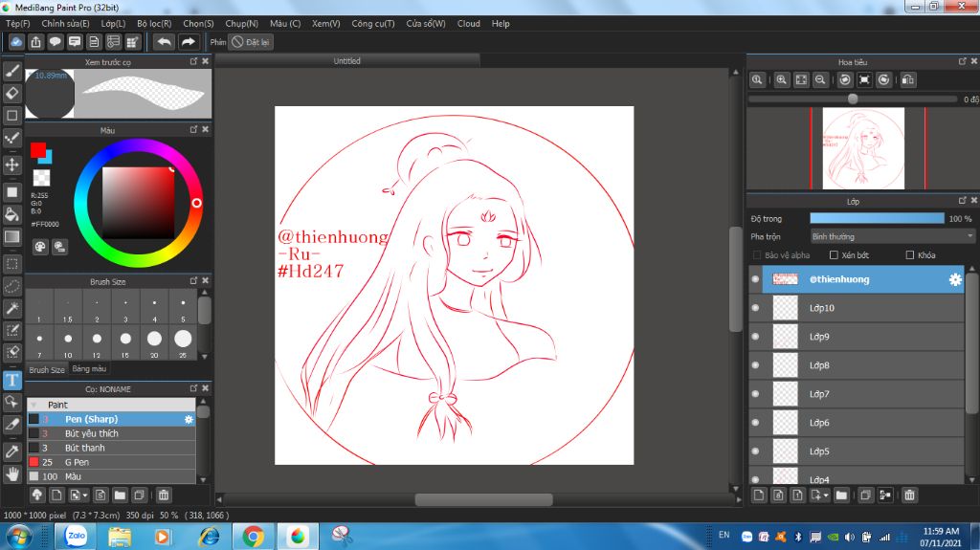Open settings gear for @thienhuong layer

pyautogui.click(x=955, y=279)
